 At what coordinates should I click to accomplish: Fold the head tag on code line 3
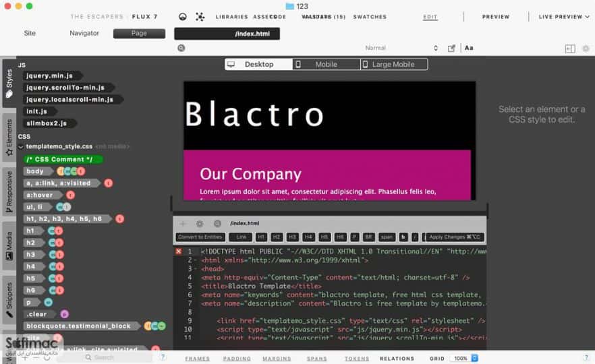pos(196,269)
